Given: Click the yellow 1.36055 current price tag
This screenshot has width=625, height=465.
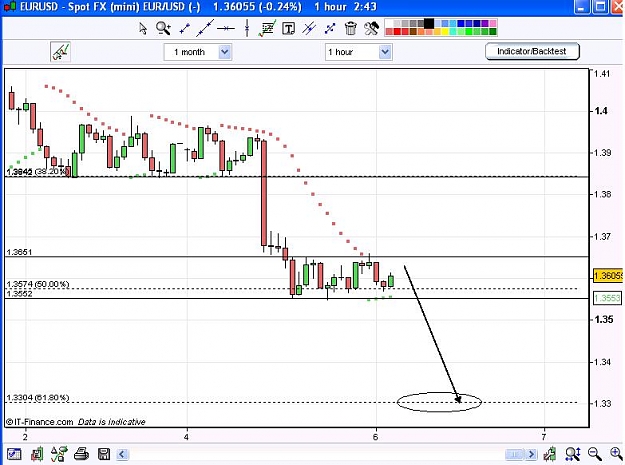Looking at the screenshot, I should coord(608,276).
